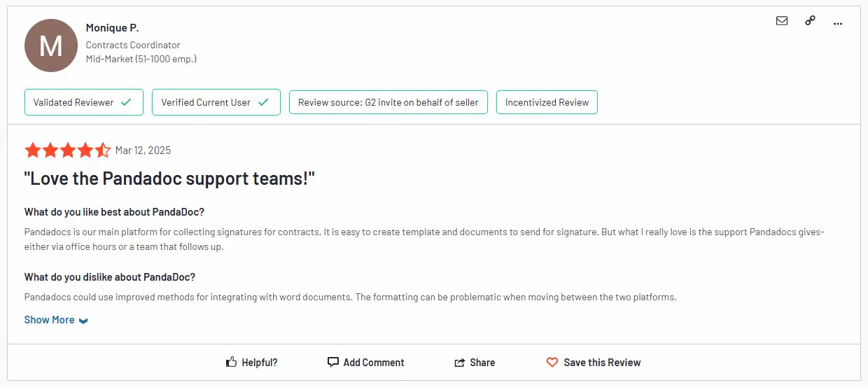Share this review
868x385 pixels.
[x=475, y=363]
